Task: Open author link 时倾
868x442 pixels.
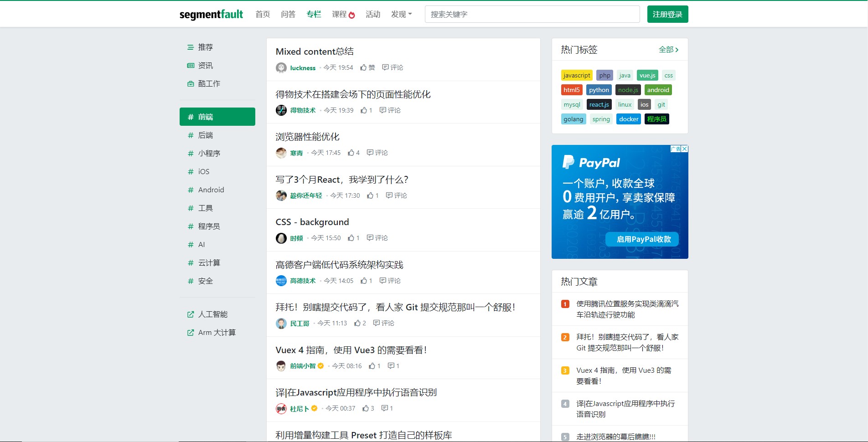Action: click(x=296, y=238)
